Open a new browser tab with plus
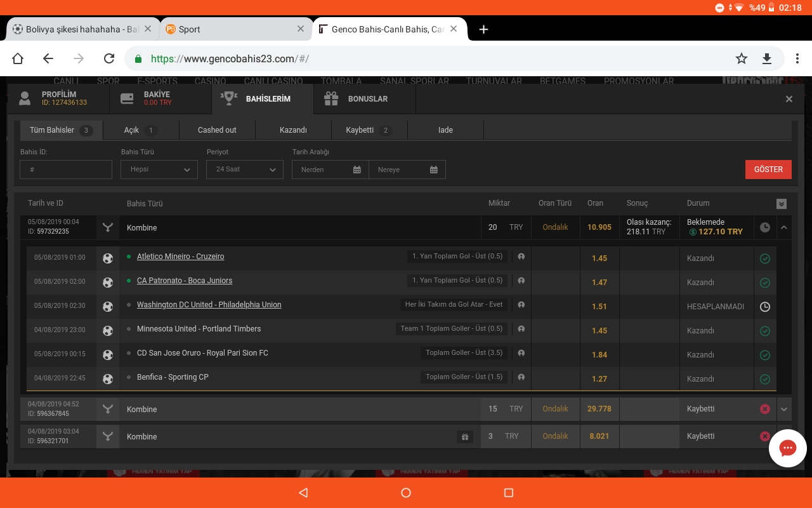The height and width of the screenshot is (508, 812). pyautogui.click(x=483, y=29)
